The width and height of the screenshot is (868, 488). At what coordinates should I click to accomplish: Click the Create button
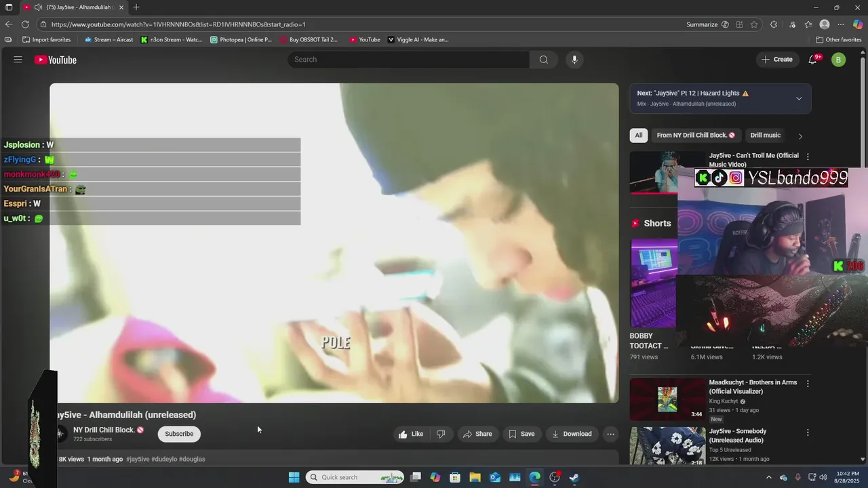coord(777,60)
